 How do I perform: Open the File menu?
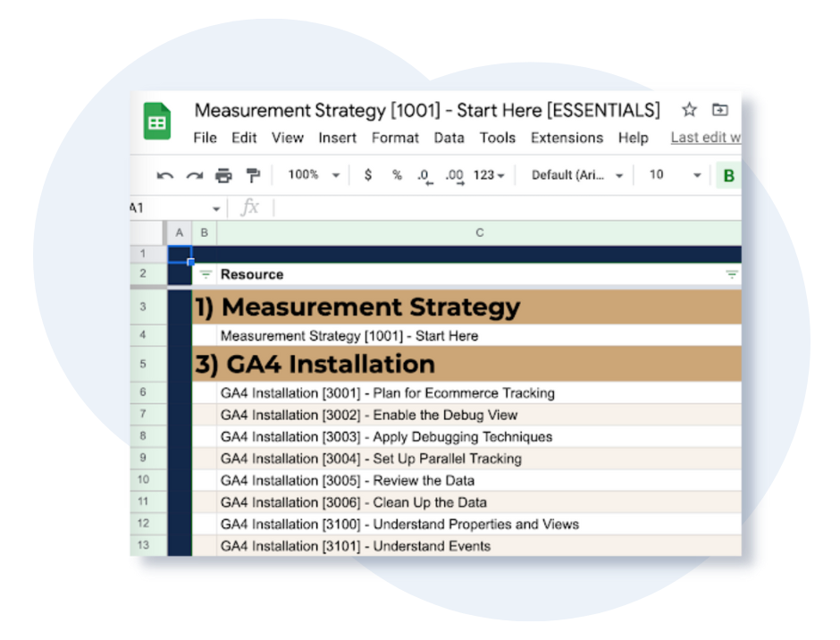205,138
